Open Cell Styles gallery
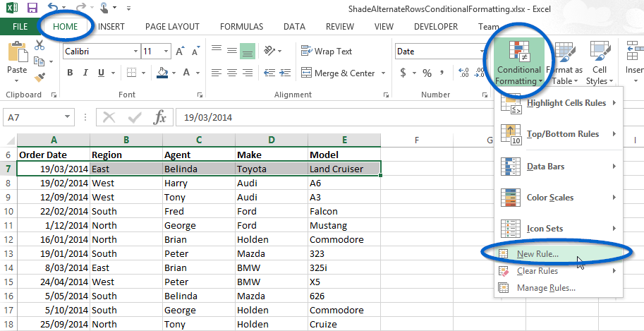This screenshot has width=644, height=331. click(600, 63)
